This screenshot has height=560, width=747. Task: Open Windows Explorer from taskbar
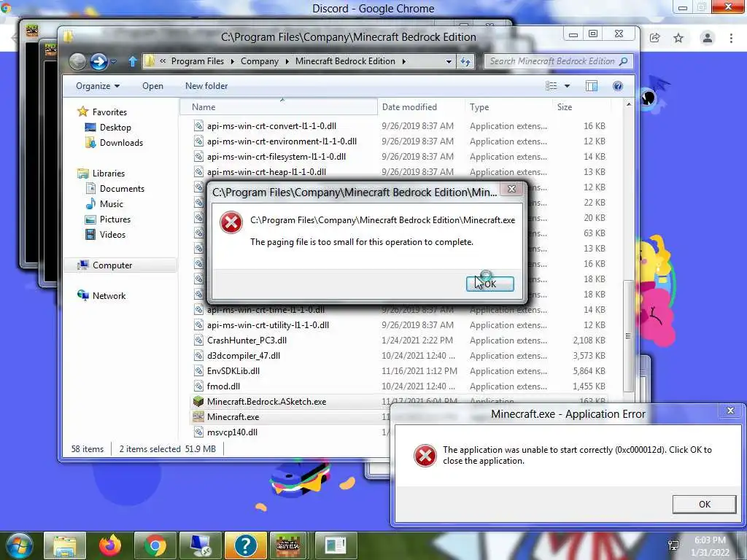point(65,545)
